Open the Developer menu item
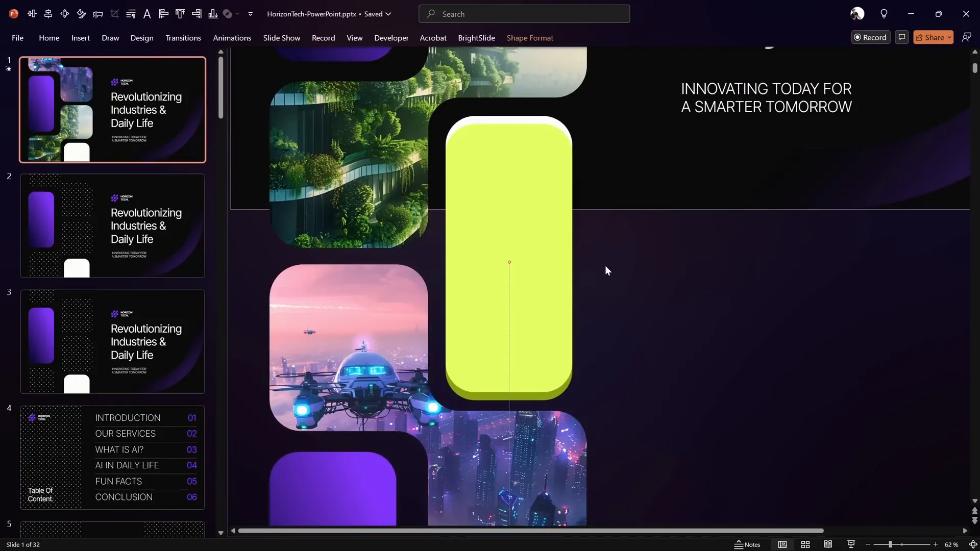 point(391,38)
